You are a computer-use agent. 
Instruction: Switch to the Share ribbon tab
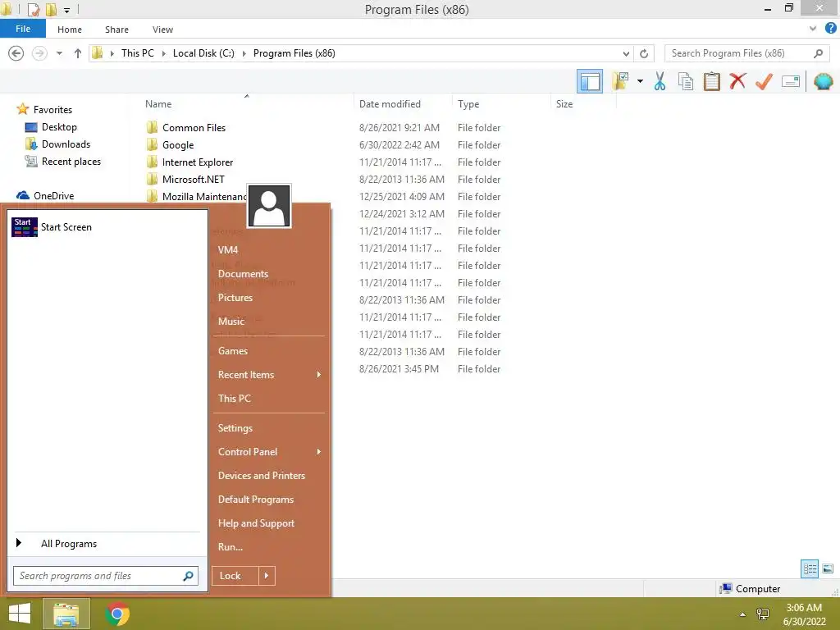coord(116,30)
